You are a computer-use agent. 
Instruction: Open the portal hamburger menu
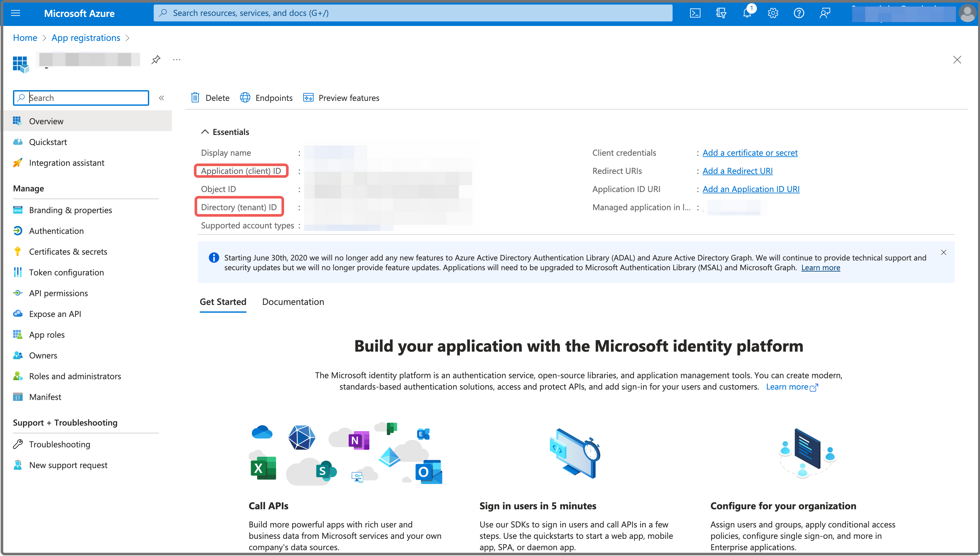click(x=16, y=13)
